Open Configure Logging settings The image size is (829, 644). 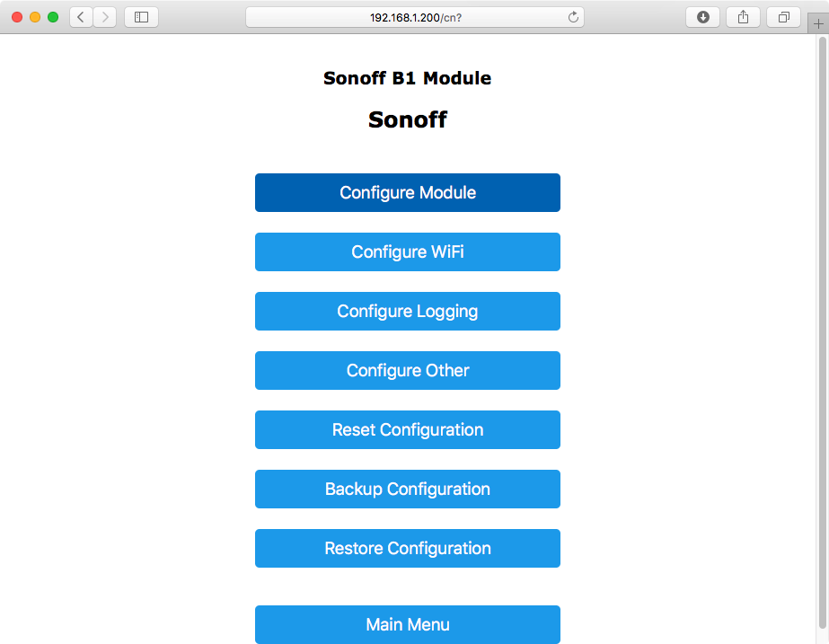pos(408,311)
